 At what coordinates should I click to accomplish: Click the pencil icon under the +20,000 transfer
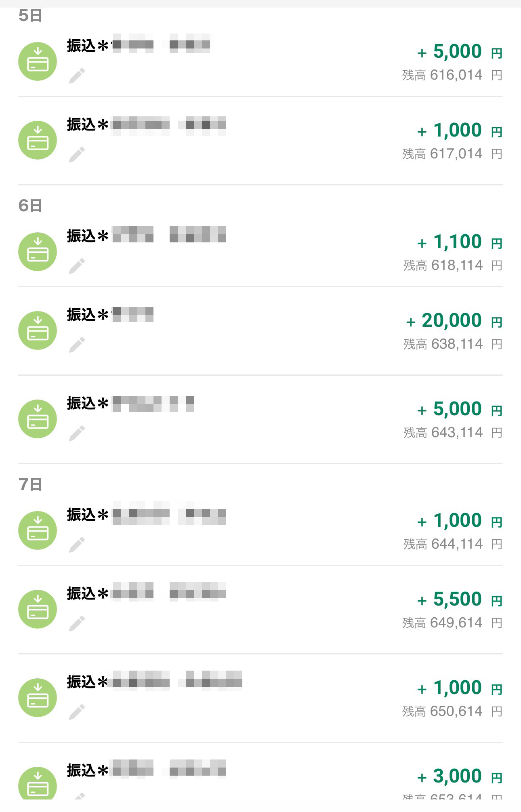(77, 345)
